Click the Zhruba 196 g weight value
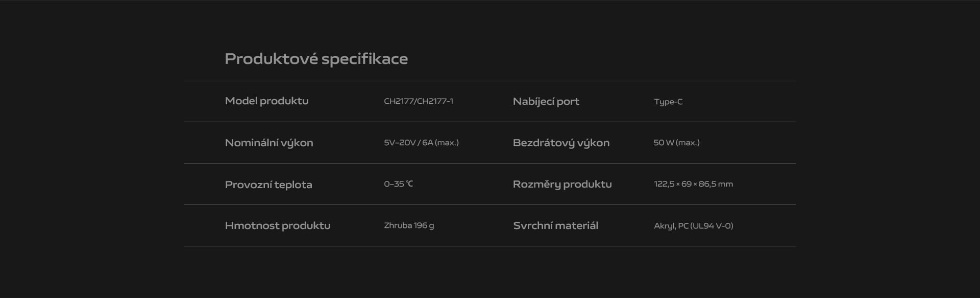This screenshot has height=298, width=980. [409, 225]
